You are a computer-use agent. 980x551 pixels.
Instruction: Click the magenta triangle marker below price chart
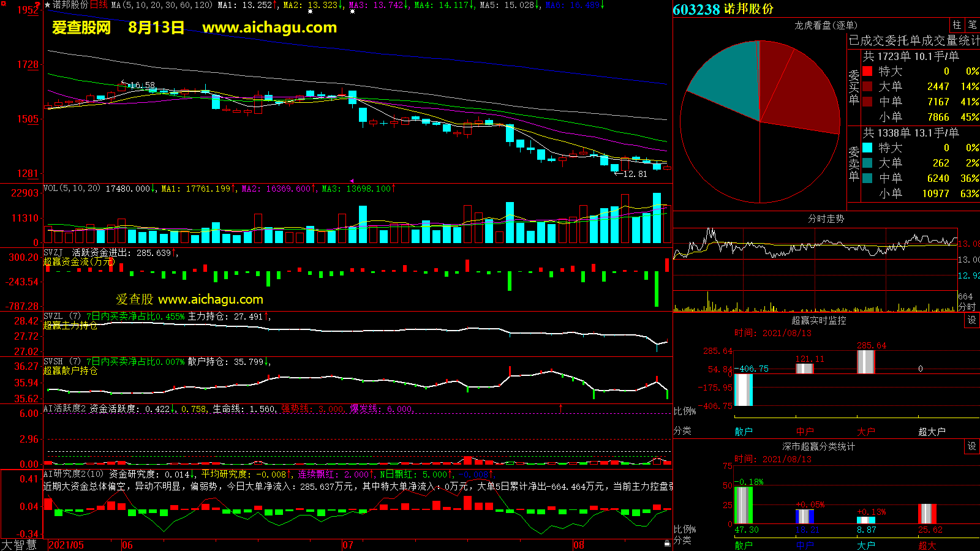click(x=352, y=181)
